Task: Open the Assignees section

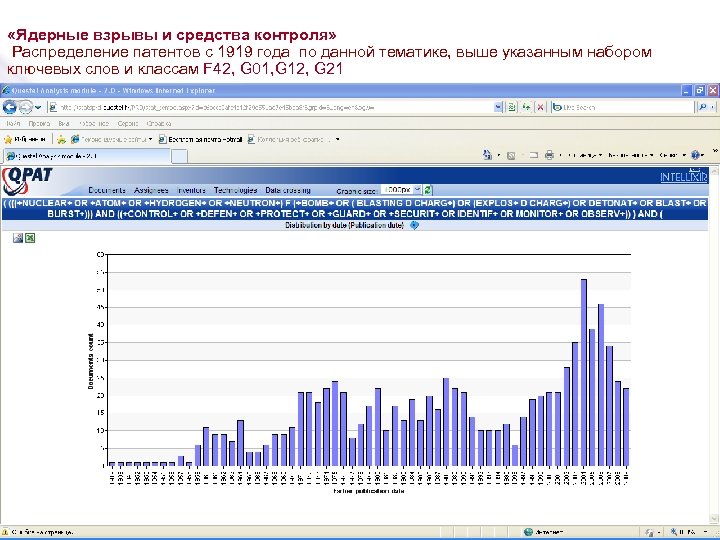Action: (x=151, y=190)
